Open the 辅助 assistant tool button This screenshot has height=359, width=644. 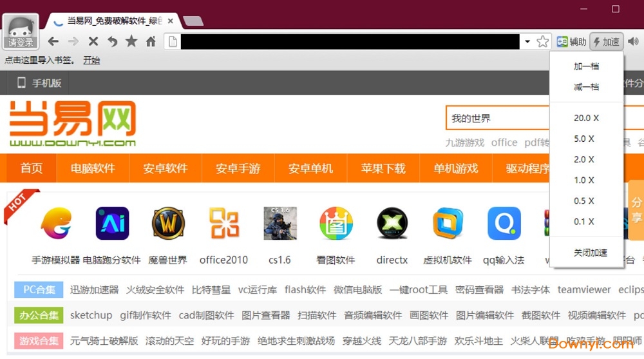[571, 42]
